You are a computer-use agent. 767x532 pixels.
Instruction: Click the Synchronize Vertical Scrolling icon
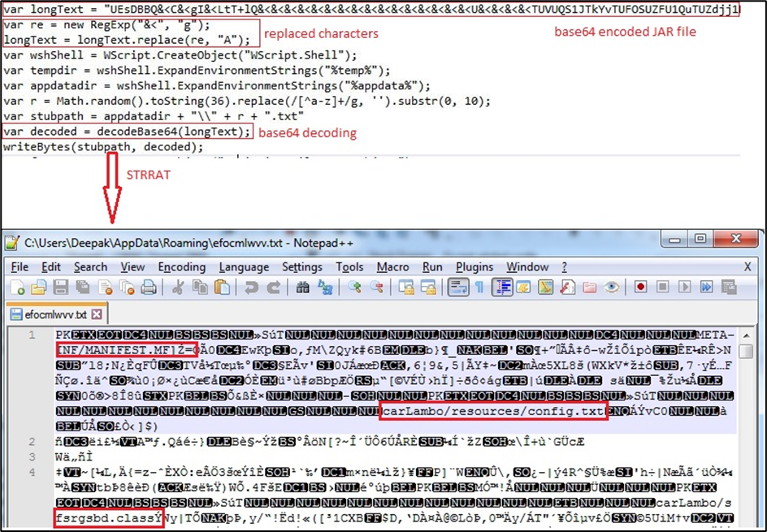[406, 287]
